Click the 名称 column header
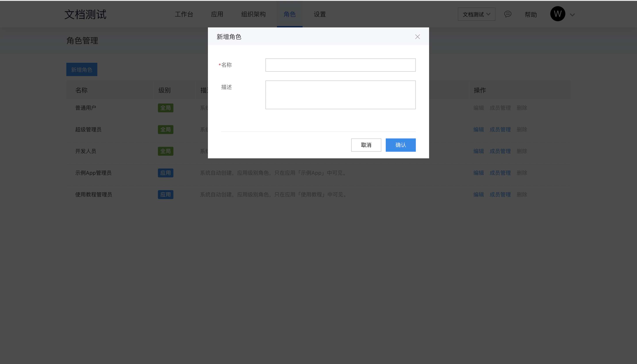 (x=81, y=90)
